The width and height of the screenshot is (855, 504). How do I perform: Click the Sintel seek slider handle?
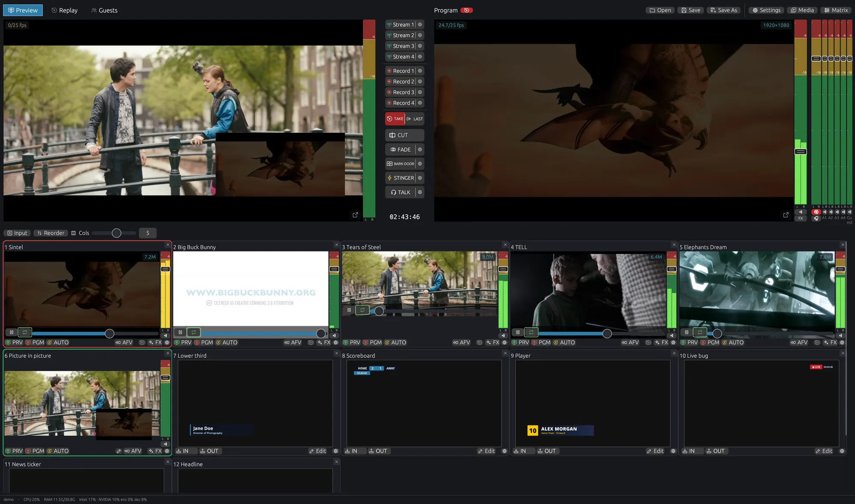tap(109, 334)
